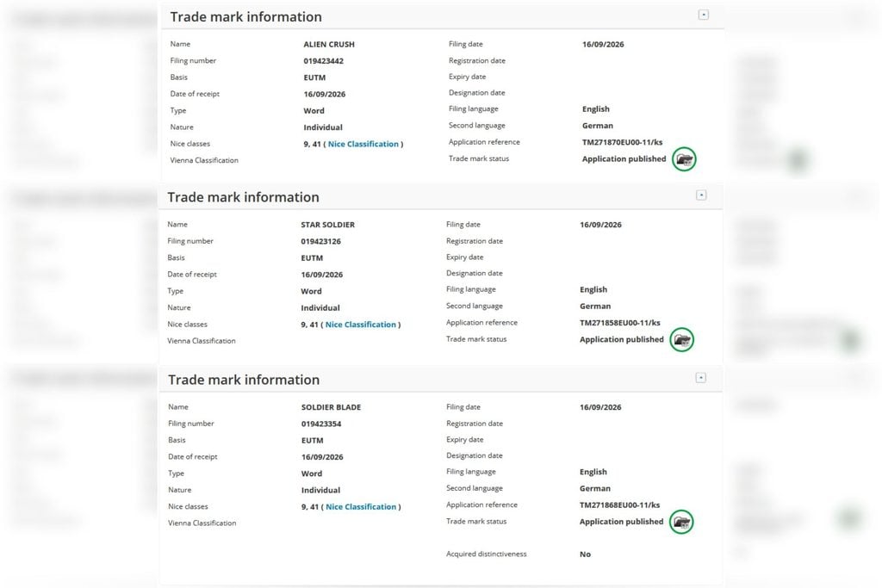Collapse the STAR SOLDIER trade mark information panel
The image size is (882, 588).
tap(701, 195)
